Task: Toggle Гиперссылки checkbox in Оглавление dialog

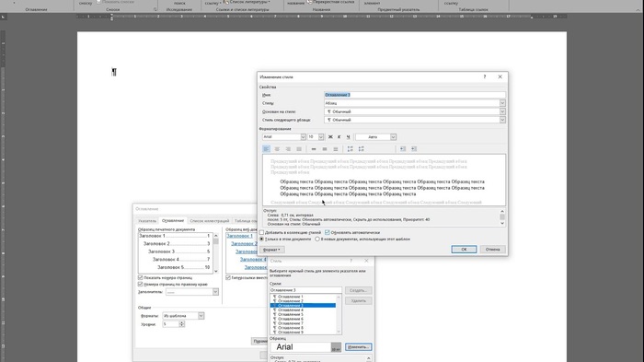Action: coord(228,277)
